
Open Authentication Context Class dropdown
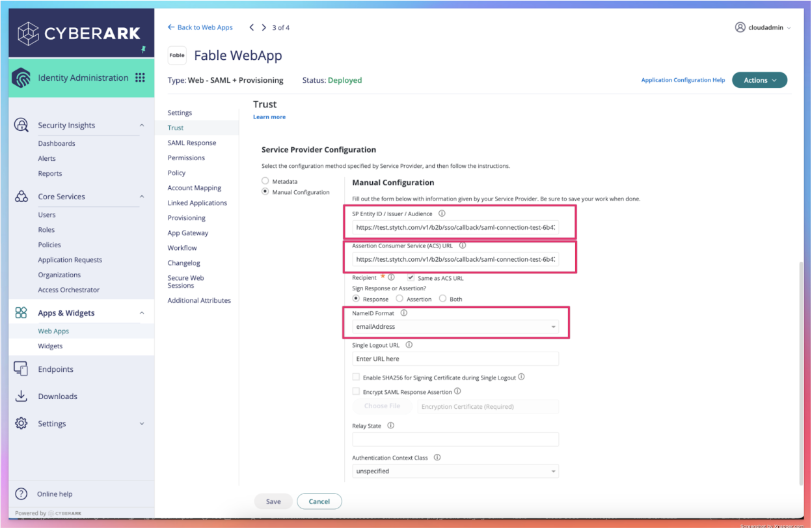pos(455,471)
